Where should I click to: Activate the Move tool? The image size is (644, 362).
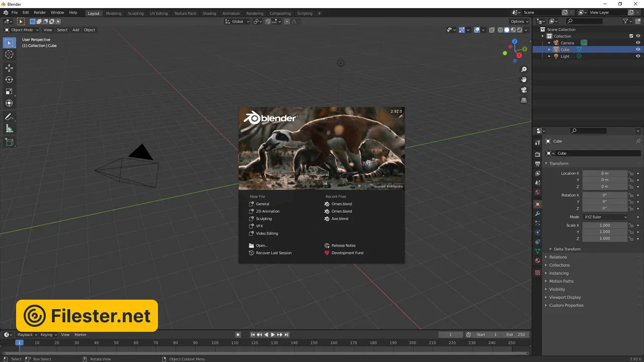pos(9,68)
